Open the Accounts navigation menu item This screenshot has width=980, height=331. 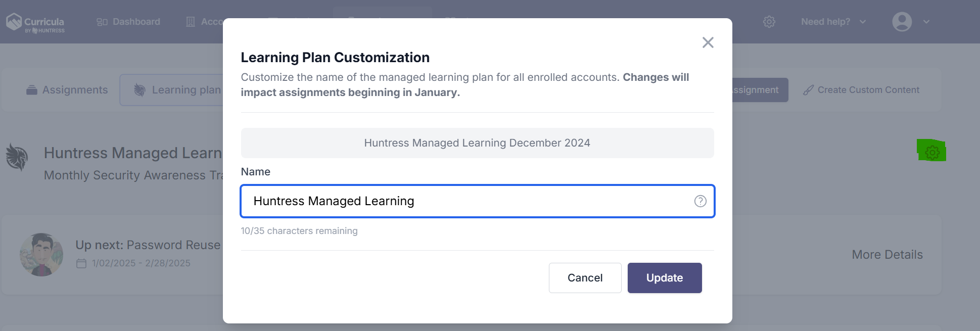205,22
